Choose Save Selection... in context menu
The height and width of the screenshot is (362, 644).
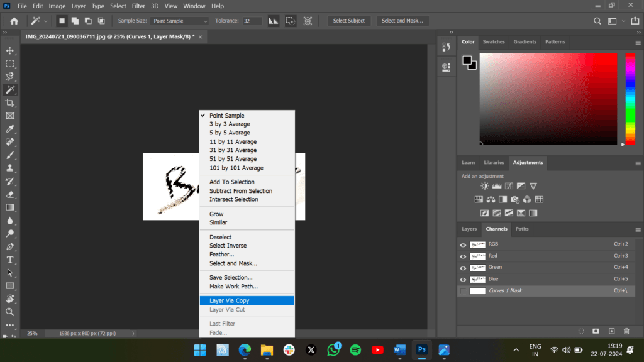tap(231, 277)
